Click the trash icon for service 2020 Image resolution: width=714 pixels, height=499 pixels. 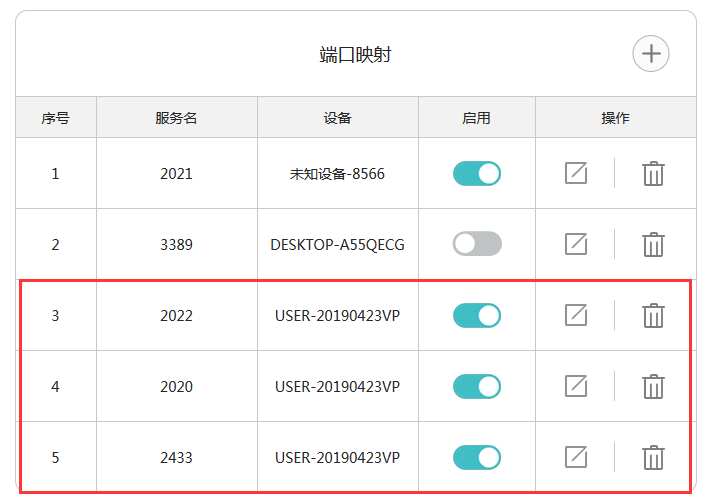pyautogui.click(x=653, y=386)
